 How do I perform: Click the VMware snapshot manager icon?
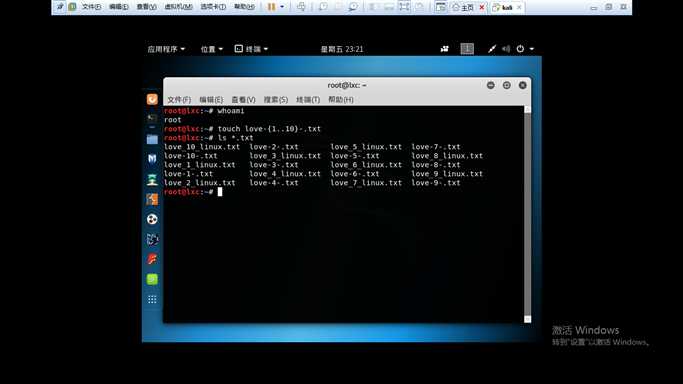[353, 7]
